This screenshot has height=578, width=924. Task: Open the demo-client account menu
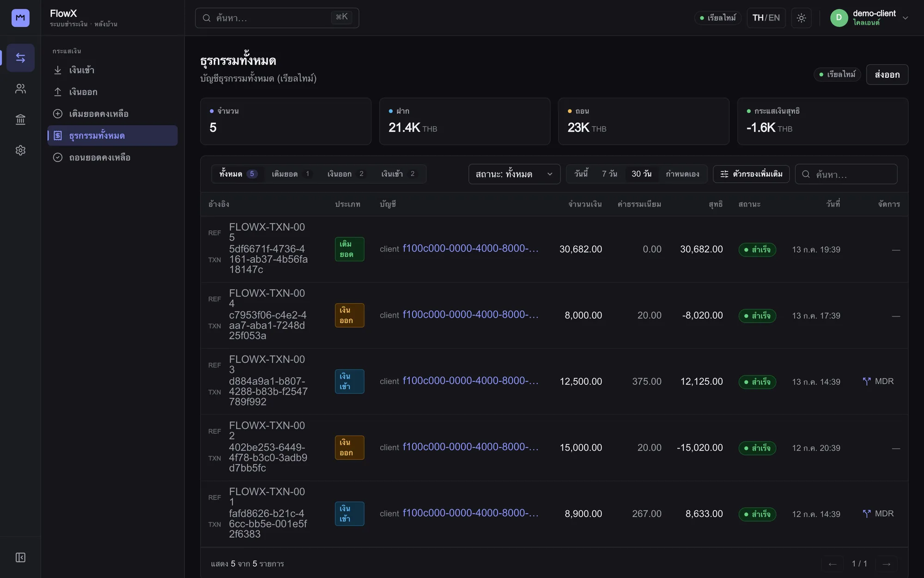click(869, 18)
